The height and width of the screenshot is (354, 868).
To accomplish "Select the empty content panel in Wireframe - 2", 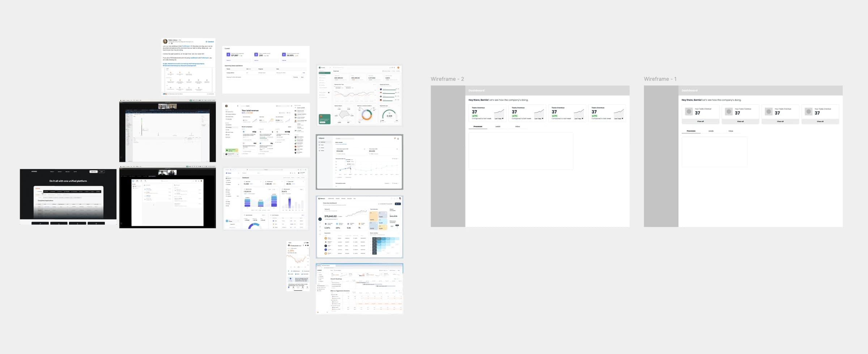I will pos(521,151).
